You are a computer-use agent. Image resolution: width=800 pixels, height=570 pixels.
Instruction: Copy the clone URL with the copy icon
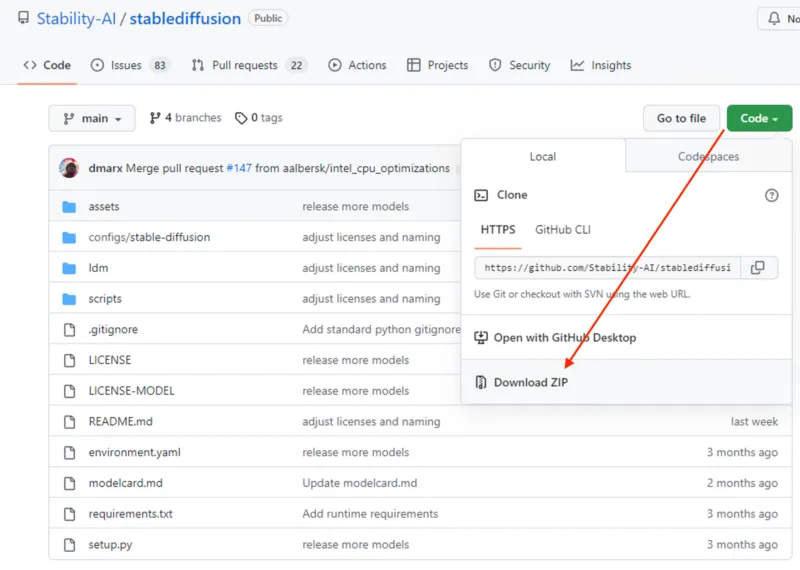click(758, 267)
